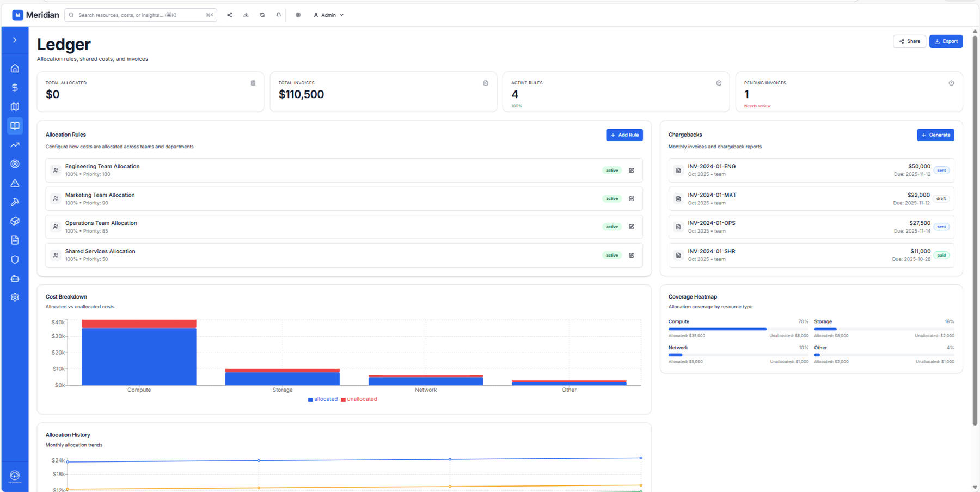Click the shield icon in sidebar

tap(15, 259)
